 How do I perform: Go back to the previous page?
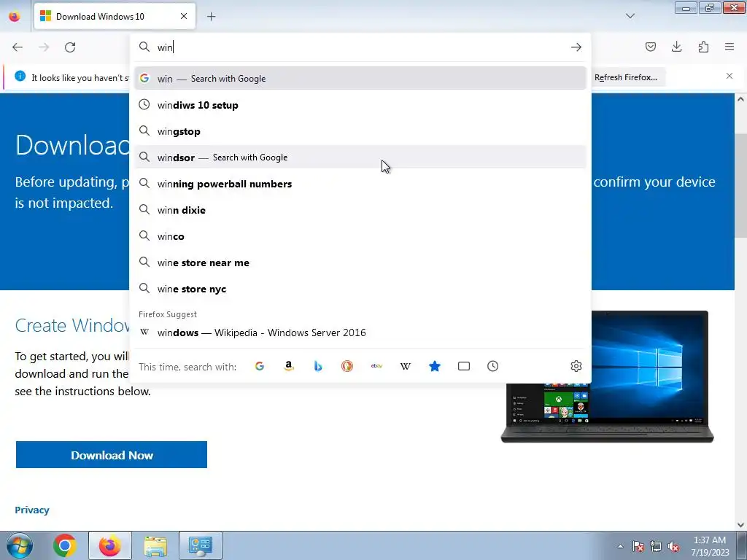[18, 47]
